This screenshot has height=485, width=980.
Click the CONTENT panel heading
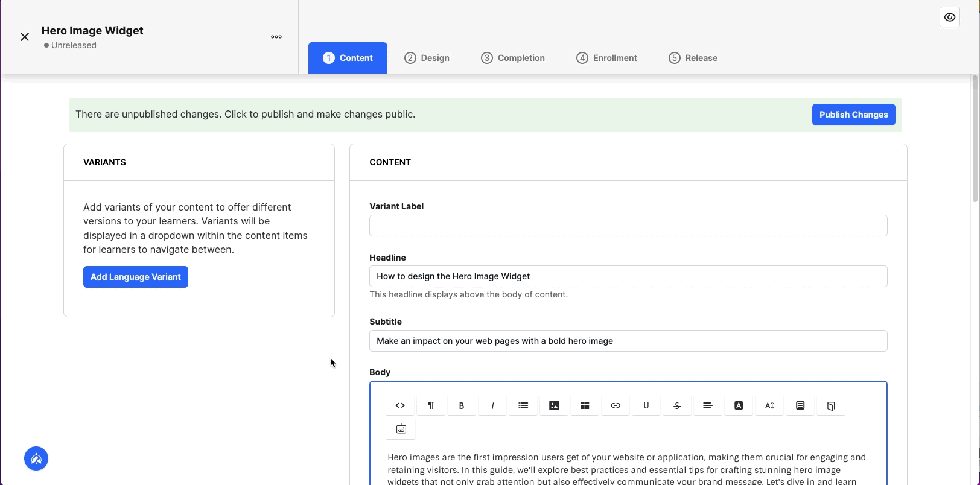pyautogui.click(x=390, y=162)
